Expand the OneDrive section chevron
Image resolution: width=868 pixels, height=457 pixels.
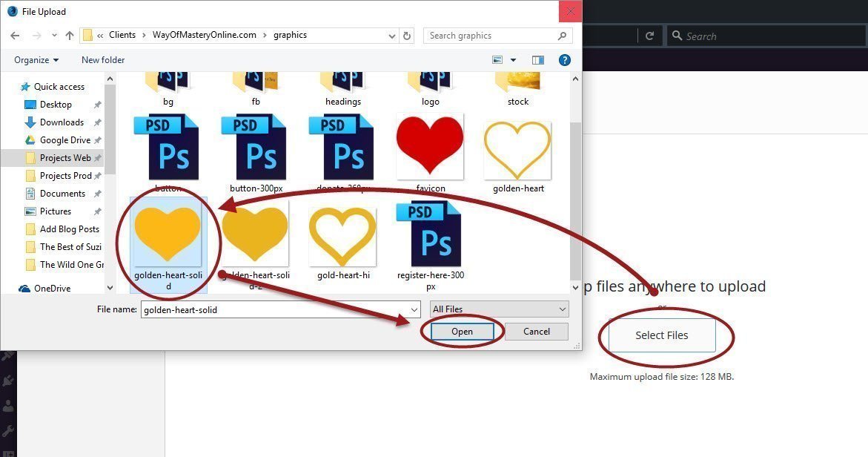point(110,288)
